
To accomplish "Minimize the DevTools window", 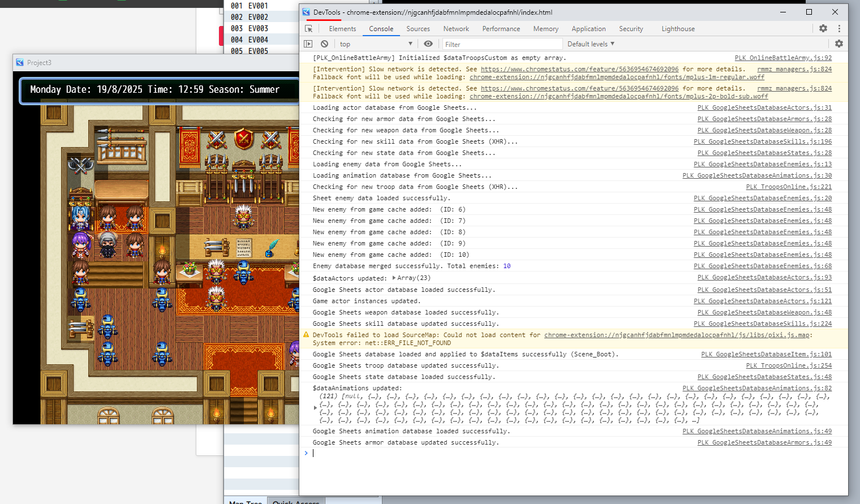I will [783, 12].
